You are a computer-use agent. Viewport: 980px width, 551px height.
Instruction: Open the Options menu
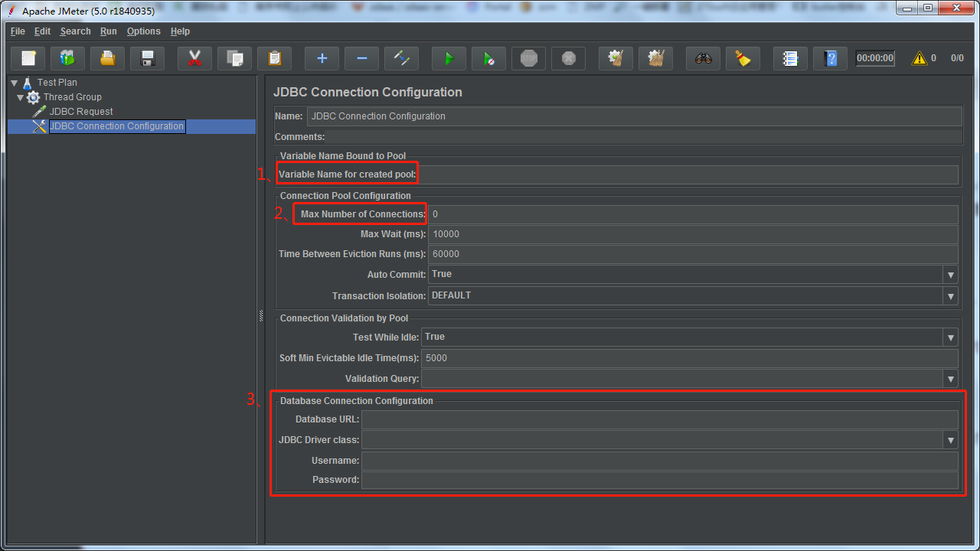(144, 31)
